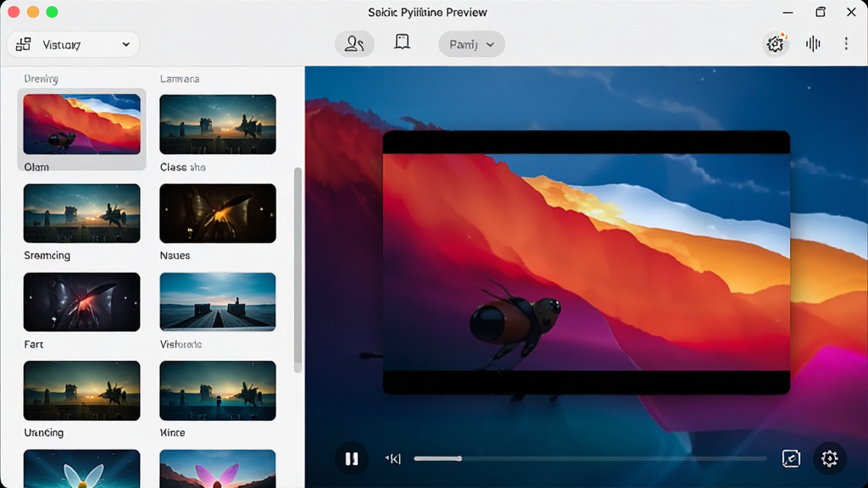Screen dimensions: 868x488
Task: Click the audio waveform icon
Action: pyautogui.click(x=813, y=44)
